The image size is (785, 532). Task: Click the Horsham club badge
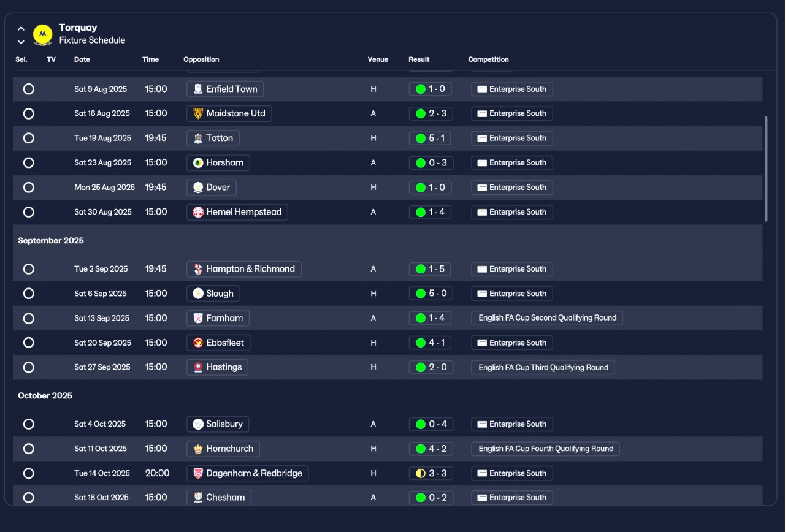click(197, 162)
